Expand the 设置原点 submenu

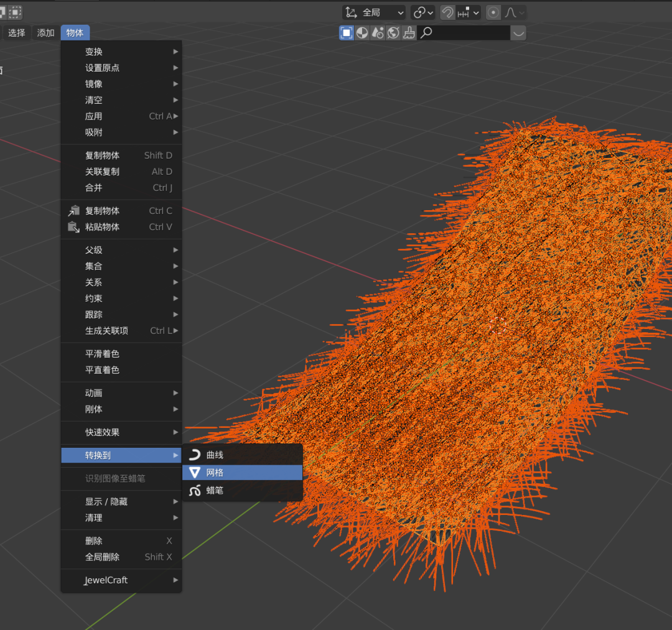(x=121, y=68)
